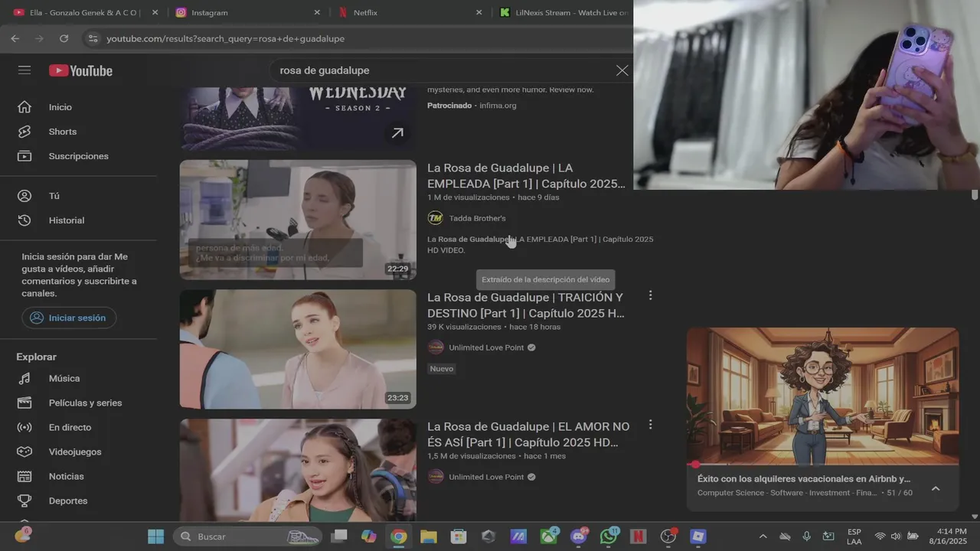Switch to the LilNexis Stream tab

click(564, 12)
